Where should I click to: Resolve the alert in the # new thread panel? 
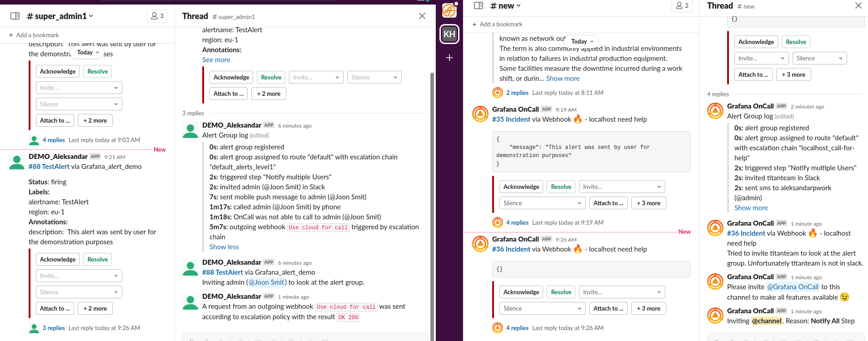pos(796,42)
